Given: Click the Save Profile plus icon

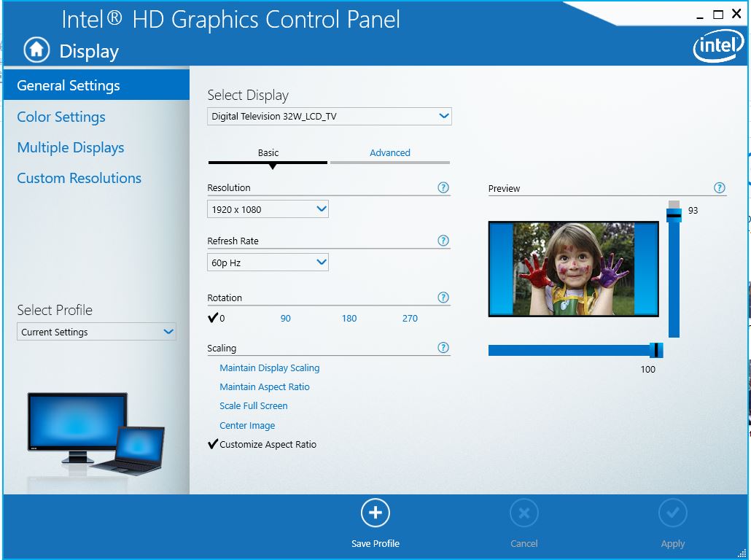Looking at the screenshot, I should pos(375,512).
